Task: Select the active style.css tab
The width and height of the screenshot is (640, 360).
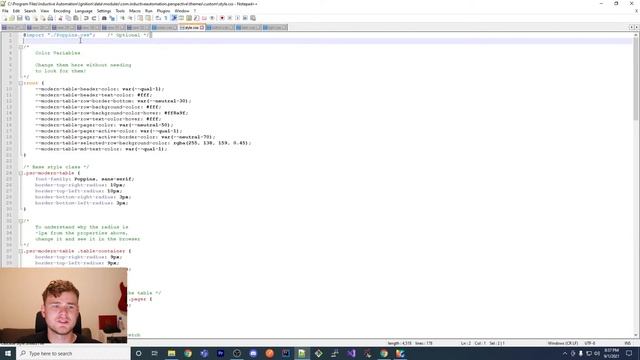Action: click(190, 27)
